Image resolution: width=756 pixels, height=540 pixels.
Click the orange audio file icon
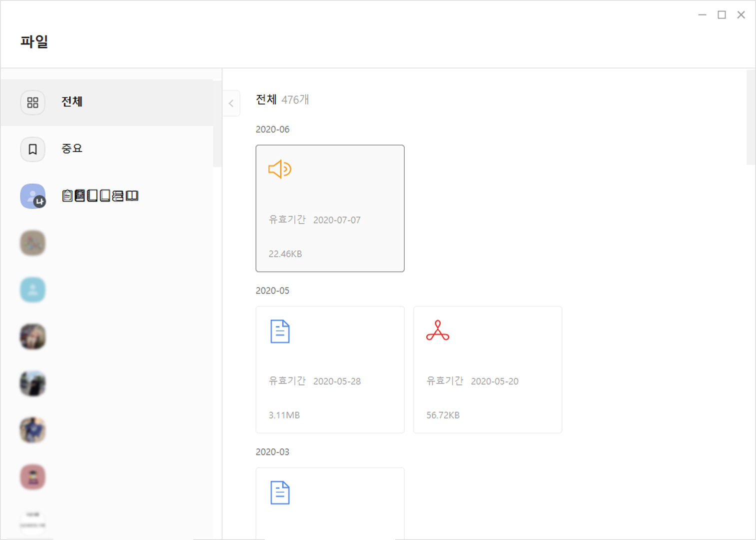point(279,168)
